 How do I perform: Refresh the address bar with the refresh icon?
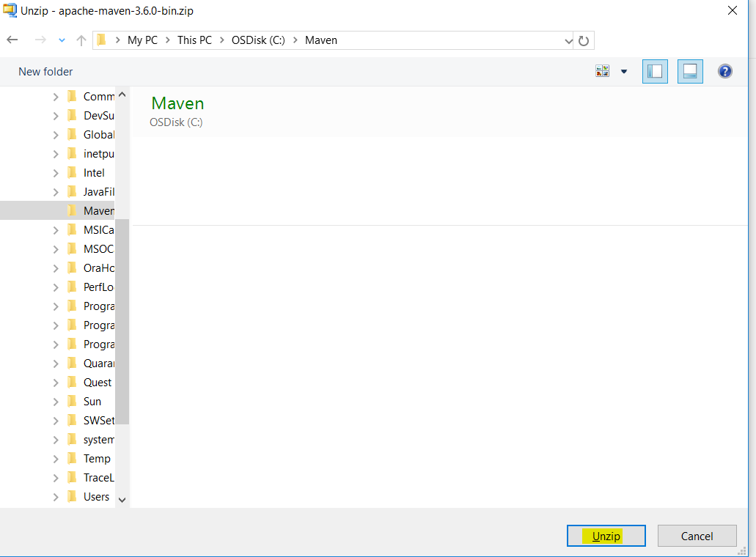(583, 40)
